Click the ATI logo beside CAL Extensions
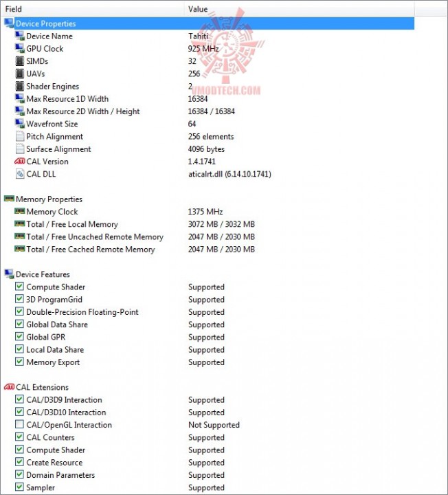The width and height of the screenshot is (448, 495). point(9,386)
